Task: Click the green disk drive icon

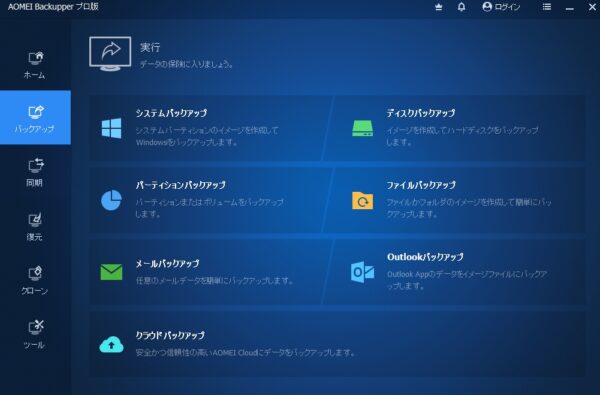Action: point(362,129)
